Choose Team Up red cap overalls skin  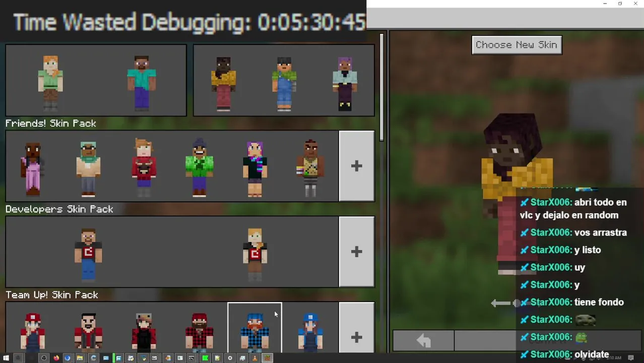point(33,332)
